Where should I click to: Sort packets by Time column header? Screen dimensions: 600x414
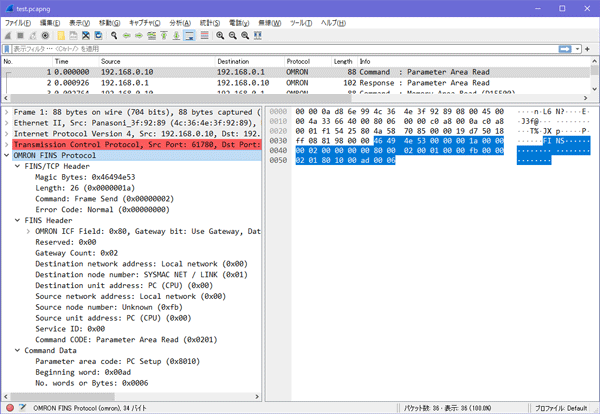(75, 61)
